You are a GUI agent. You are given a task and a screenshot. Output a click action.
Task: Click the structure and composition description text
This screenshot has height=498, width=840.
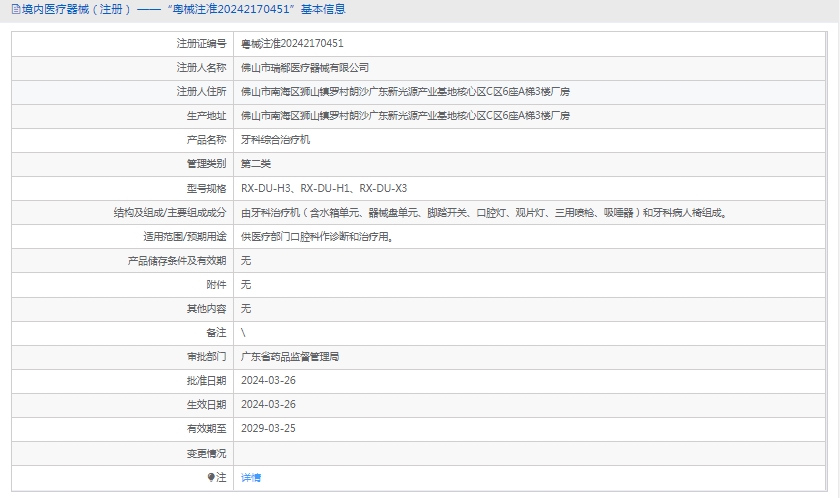tap(483, 212)
